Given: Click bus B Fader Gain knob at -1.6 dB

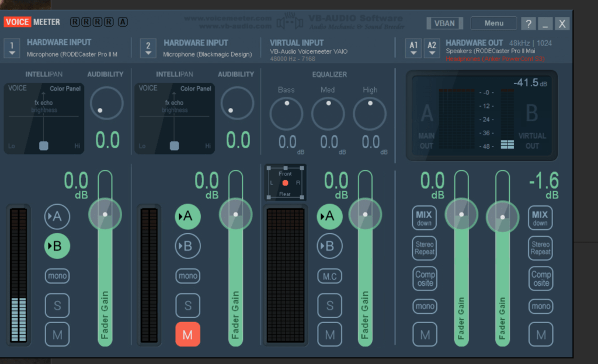Looking at the screenshot, I should click(503, 217).
